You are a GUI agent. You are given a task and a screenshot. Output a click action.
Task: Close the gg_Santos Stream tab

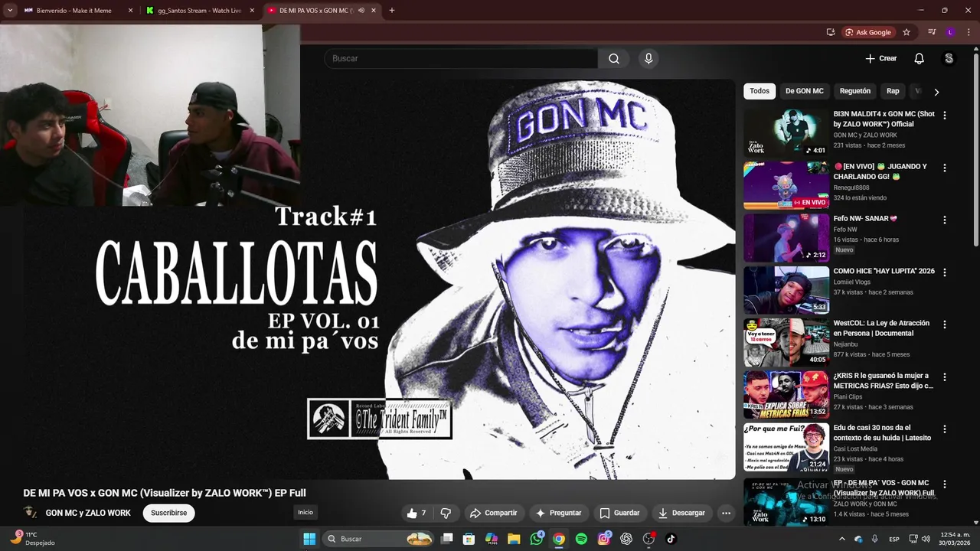click(252, 11)
